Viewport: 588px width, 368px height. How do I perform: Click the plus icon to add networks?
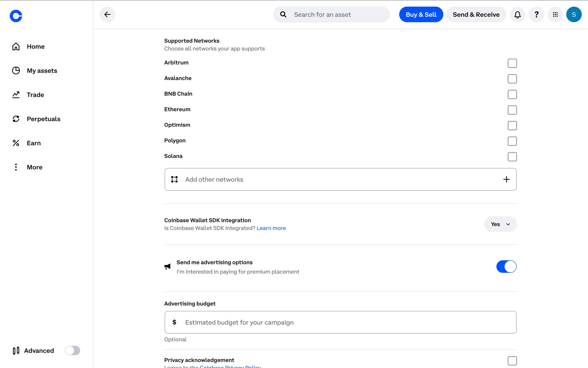pyautogui.click(x=506, y=179)
